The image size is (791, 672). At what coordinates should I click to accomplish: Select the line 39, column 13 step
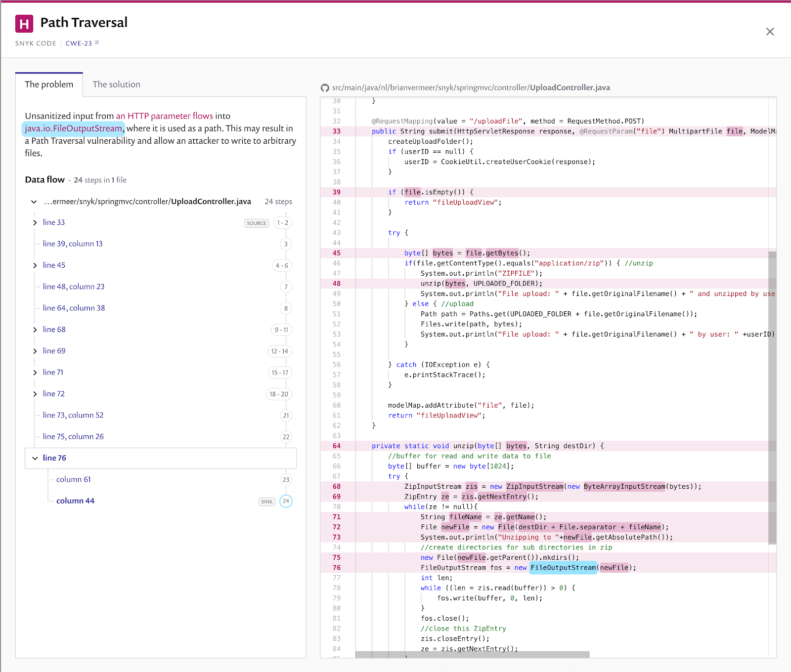[73, 244]
